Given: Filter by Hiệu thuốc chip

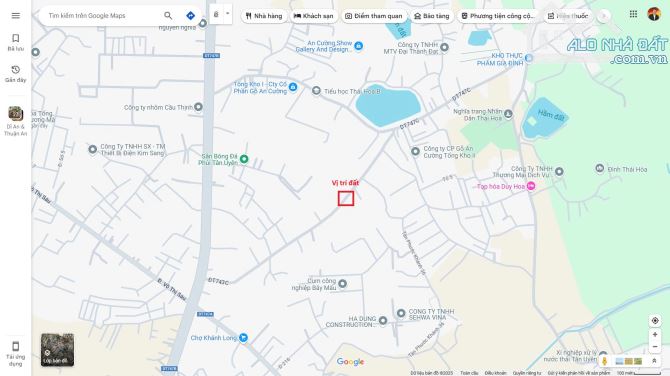Looking at the screenshot, I should point(568,16).
